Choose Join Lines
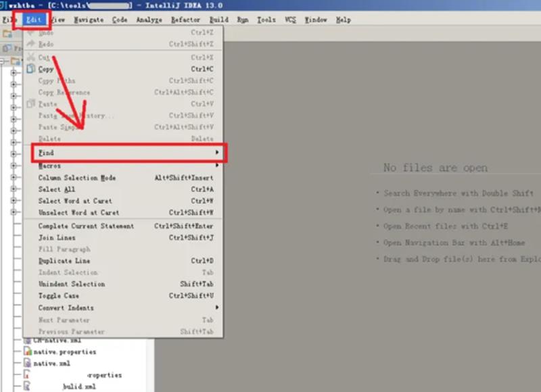The image size is (541, 392). click(123, 237)
